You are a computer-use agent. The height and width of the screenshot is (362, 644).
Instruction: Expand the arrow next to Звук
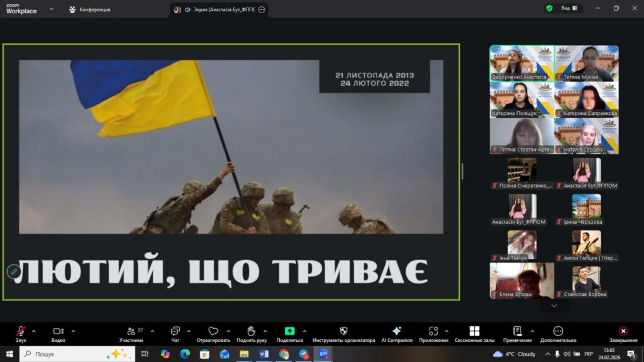(x=34, y=331)
